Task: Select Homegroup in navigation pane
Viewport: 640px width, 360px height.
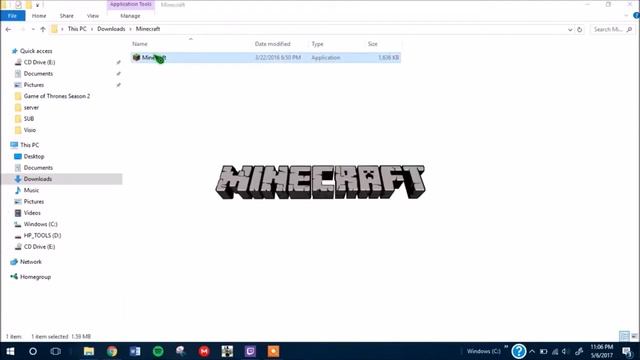Action: pyautogui.click(x=35, y=277)
